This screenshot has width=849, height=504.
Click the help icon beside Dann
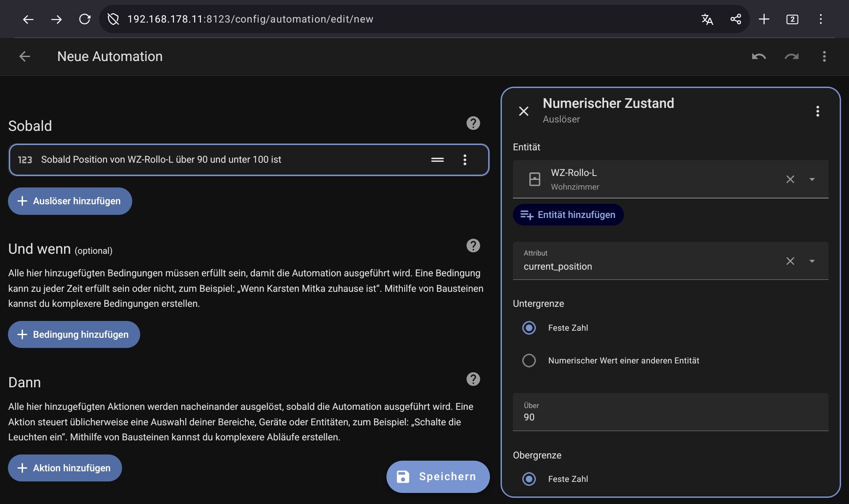[x=473, y=379]
